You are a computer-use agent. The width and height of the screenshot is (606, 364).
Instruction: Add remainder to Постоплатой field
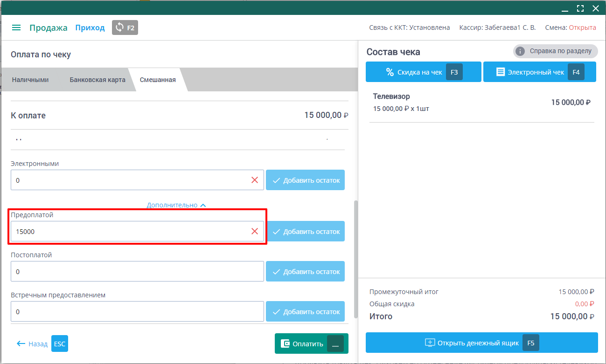[x=305, y=271]
